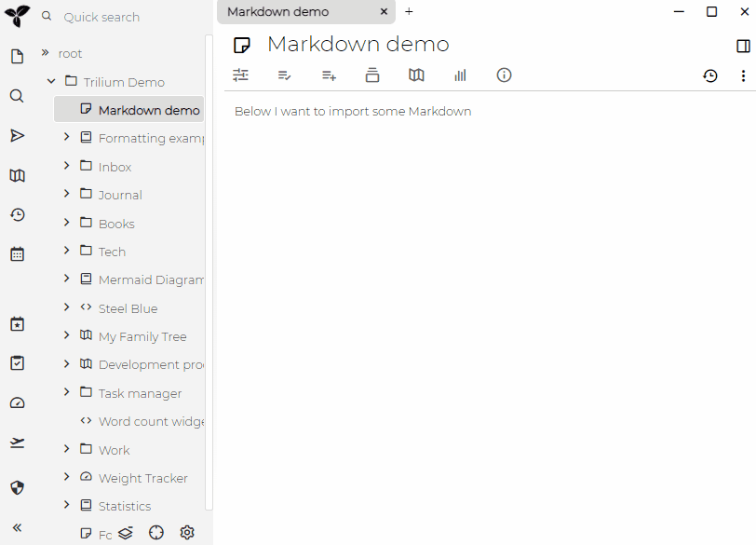Open the Weight Tracker note
This screenshot has width=756, height=545.
(x=142, y=478)
